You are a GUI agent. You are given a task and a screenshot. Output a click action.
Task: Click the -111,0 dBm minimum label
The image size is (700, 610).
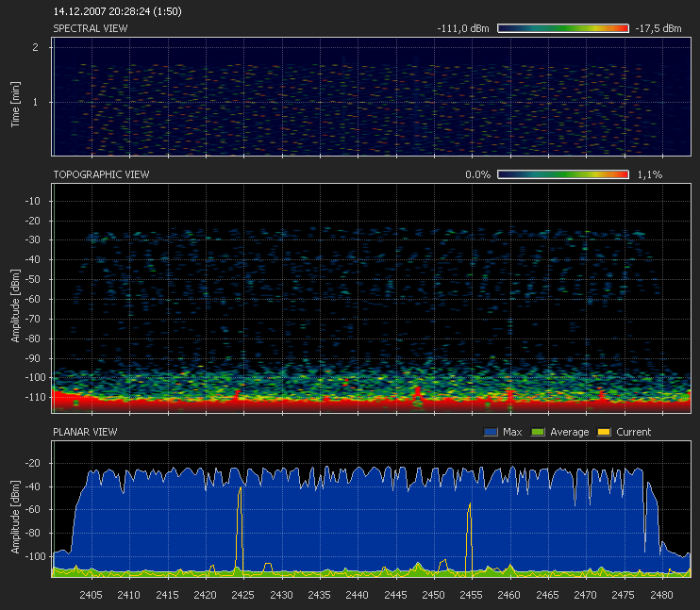[463, 28]
